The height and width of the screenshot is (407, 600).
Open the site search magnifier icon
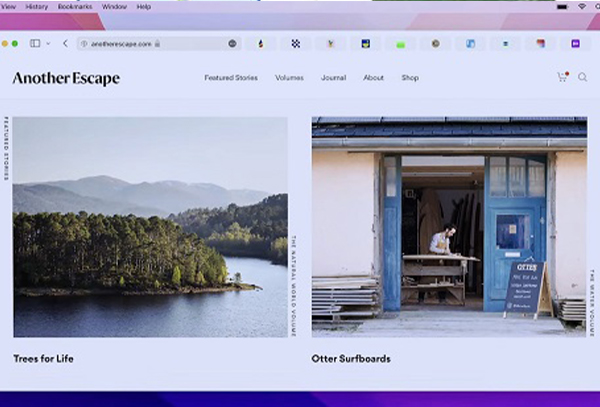coord(582,77)
